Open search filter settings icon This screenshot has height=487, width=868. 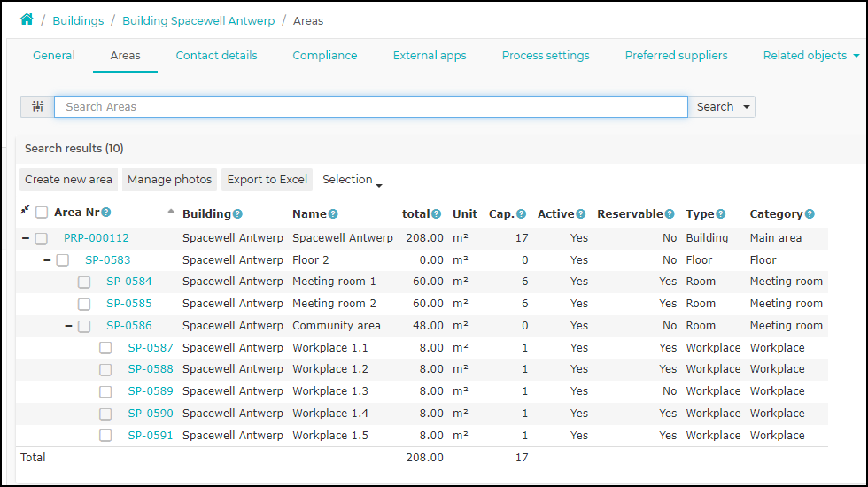click(37, 106)
